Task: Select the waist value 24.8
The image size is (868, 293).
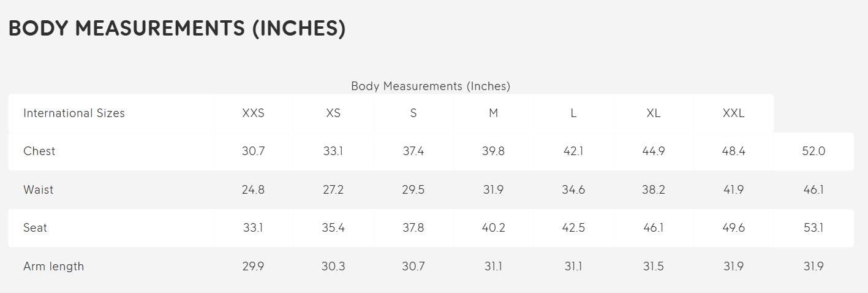Action: (254, 190)
